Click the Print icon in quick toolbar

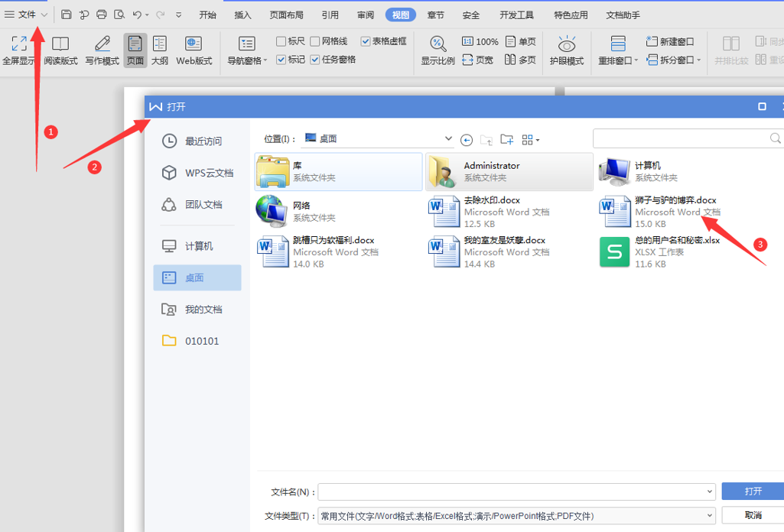pos(102,15)
